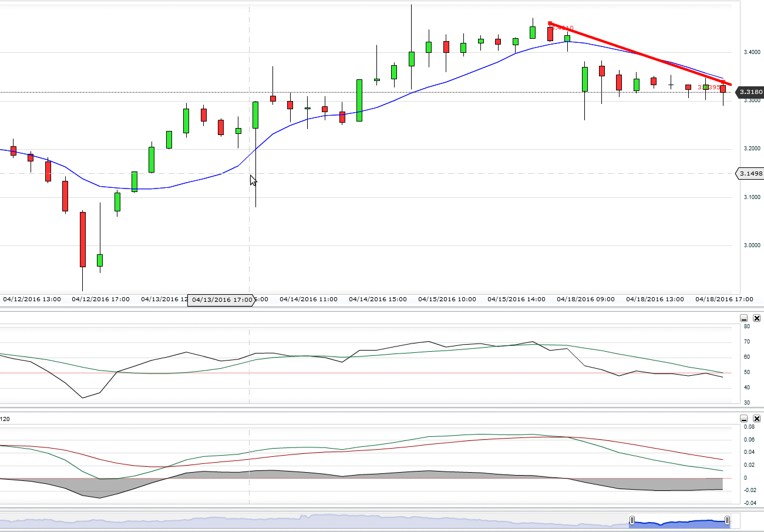Close the lower indicator panel labeled 120
This screenshot has width=764, height=532.
[756, 419]
